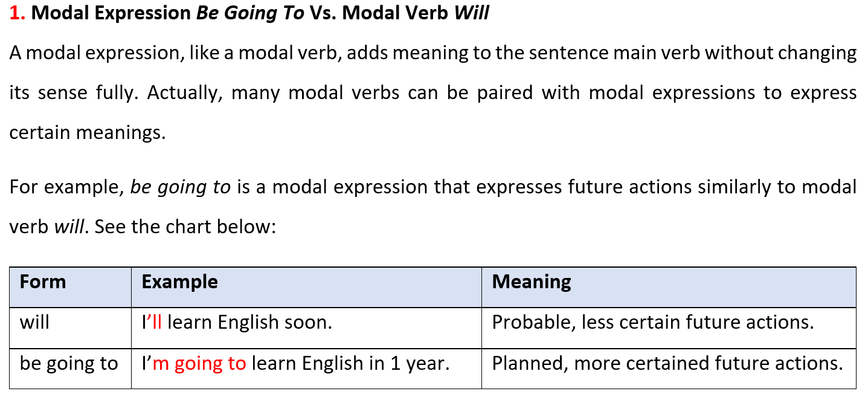Click the "be going to" Form cell
Screen dimensions: 868x397
71,369
